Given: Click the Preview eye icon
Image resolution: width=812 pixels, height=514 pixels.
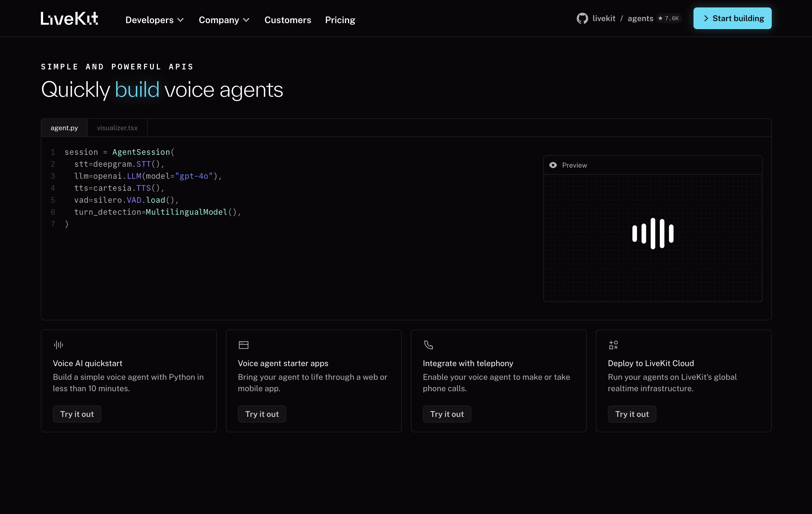Looking at the screenshot, I should point(553,165).
